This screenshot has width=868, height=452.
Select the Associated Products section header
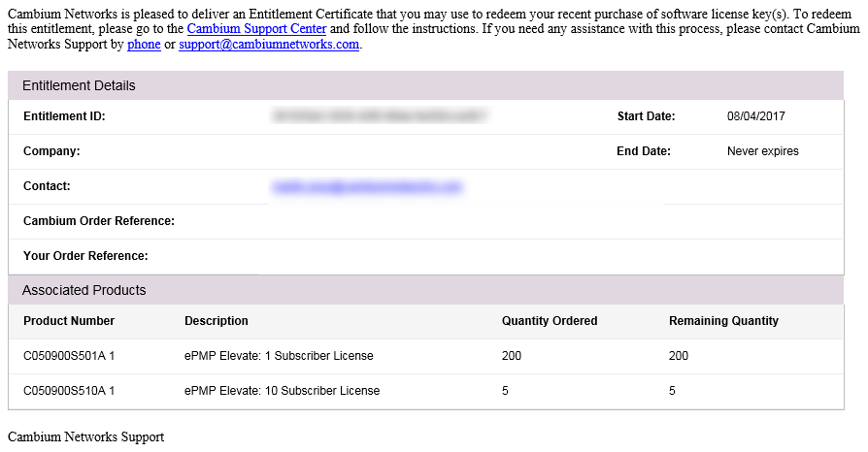pos(83,290)
